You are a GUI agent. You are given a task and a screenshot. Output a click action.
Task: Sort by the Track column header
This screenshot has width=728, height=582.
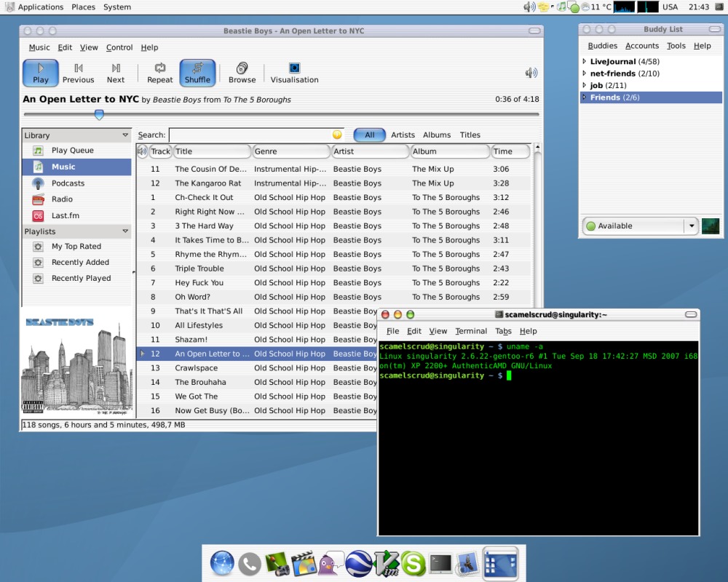(x=161, y=151)
